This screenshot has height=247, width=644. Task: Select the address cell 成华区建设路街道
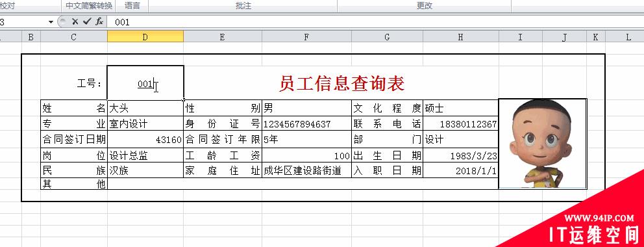point(307,170)
